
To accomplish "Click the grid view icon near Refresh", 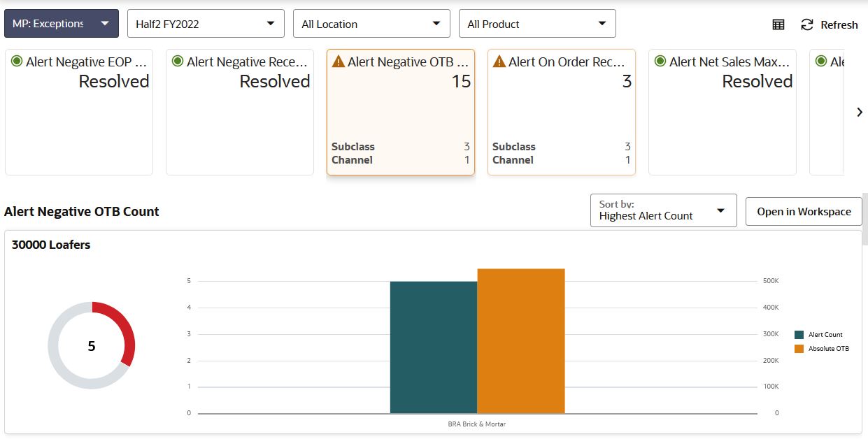I will 778,24.
